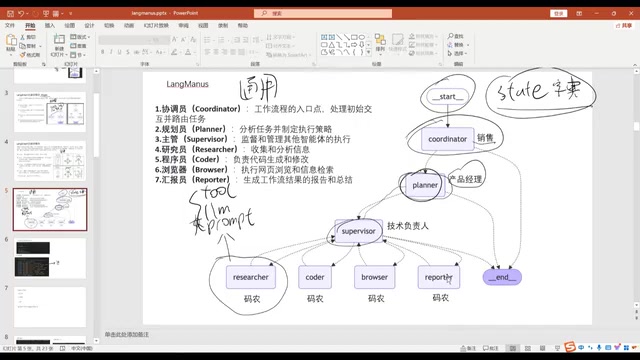The height and width of the screenshot is (360, 640).
Task: Collapse the ribbon with chevron arrow
Action: [x=635, y=64]
